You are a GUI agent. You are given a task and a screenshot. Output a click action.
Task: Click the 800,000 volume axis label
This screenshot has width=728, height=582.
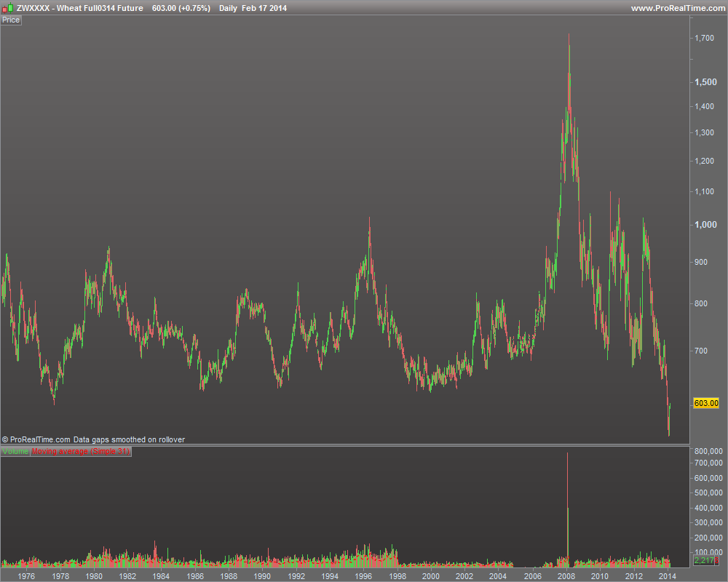pyautogui.click(x=708, y=452)
